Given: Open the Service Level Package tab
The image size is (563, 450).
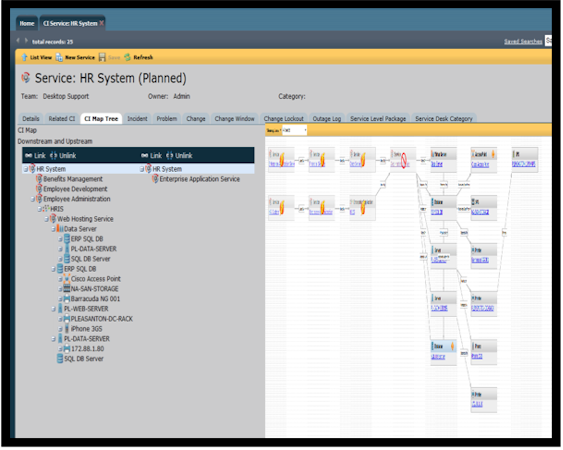Looking at the screenshot, I should (x=378, y=119).
